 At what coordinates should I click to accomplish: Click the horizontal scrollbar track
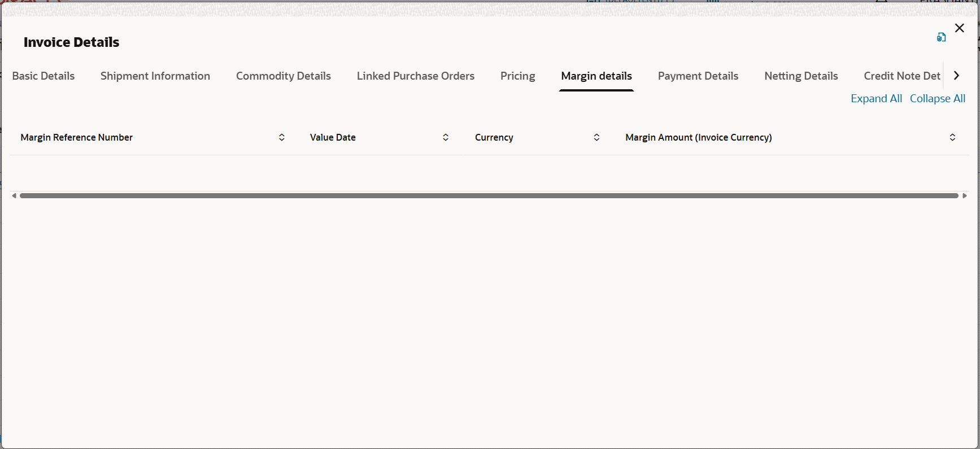coord(489,196)
